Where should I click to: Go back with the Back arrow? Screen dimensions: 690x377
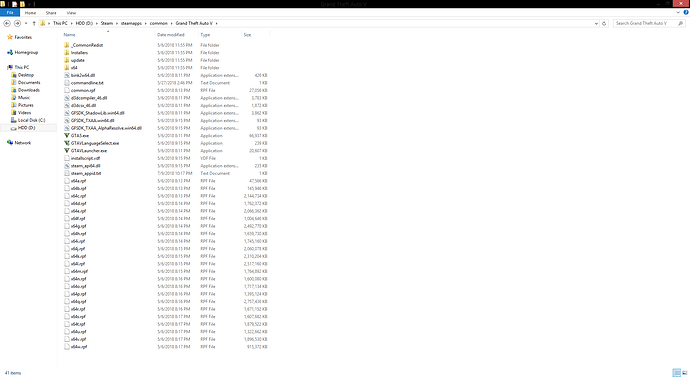(x=7, y=23)
